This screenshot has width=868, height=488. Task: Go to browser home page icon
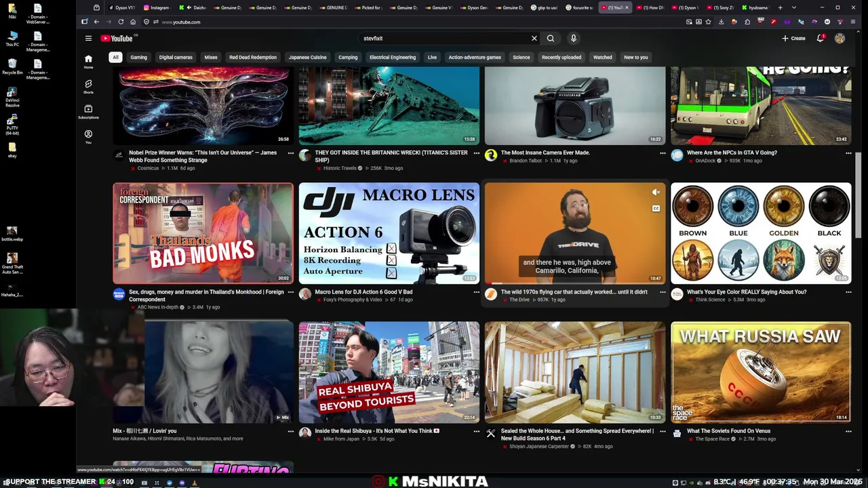(133, 22)
